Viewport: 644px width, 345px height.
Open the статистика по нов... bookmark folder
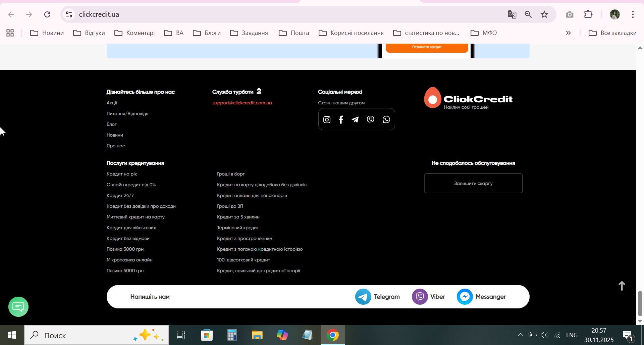tap(426, 33)
